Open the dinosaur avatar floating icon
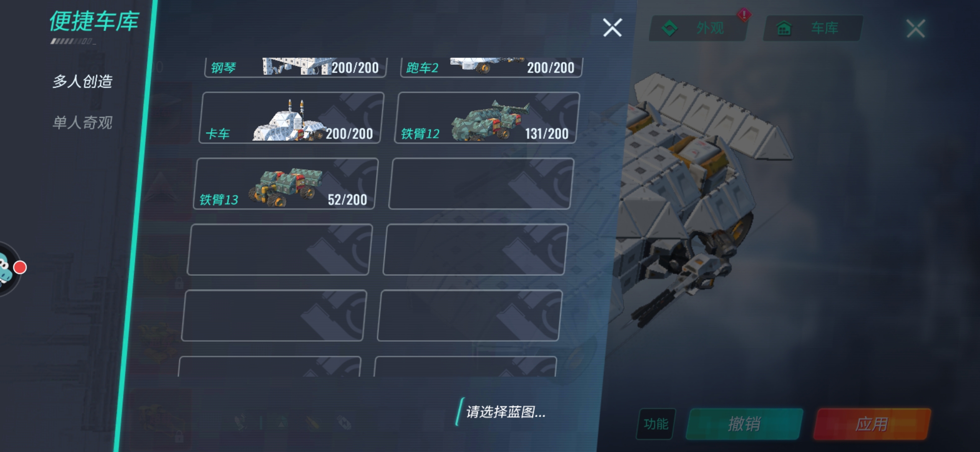The width and height of the screenshot is (980, 452). click(6, 269)
